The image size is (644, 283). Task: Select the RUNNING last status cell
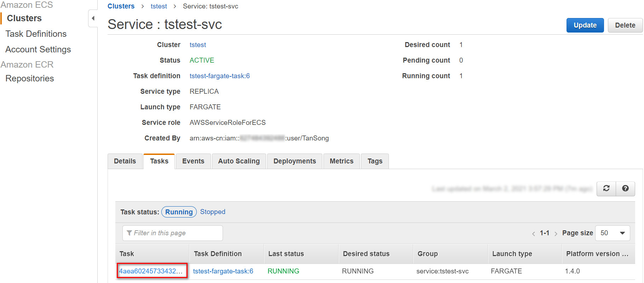click(283, 271)
